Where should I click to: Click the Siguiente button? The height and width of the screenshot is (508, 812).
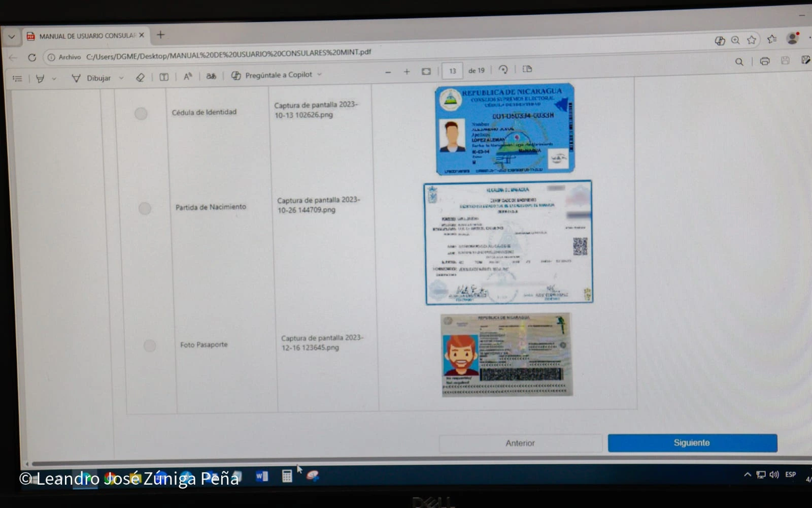click(692, 442)
